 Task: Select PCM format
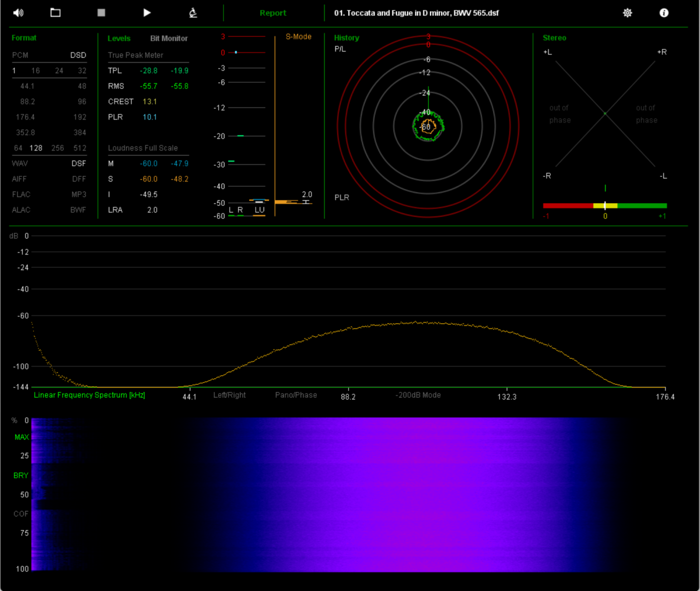coord(20,55)
